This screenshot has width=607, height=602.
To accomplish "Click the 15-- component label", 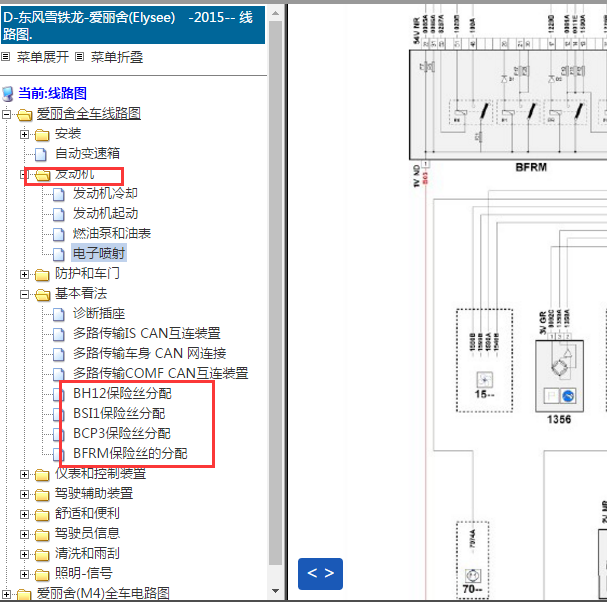I will pyautogui.click(x=485, y=394).
